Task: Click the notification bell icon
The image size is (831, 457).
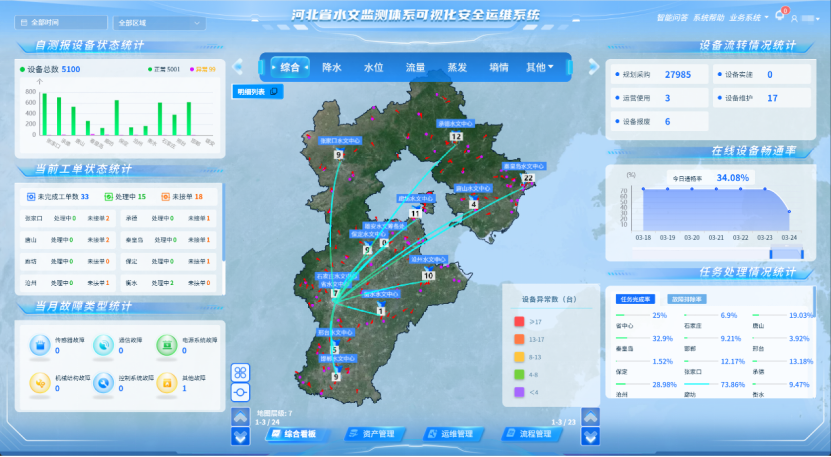Action: [x=779, y=17]
